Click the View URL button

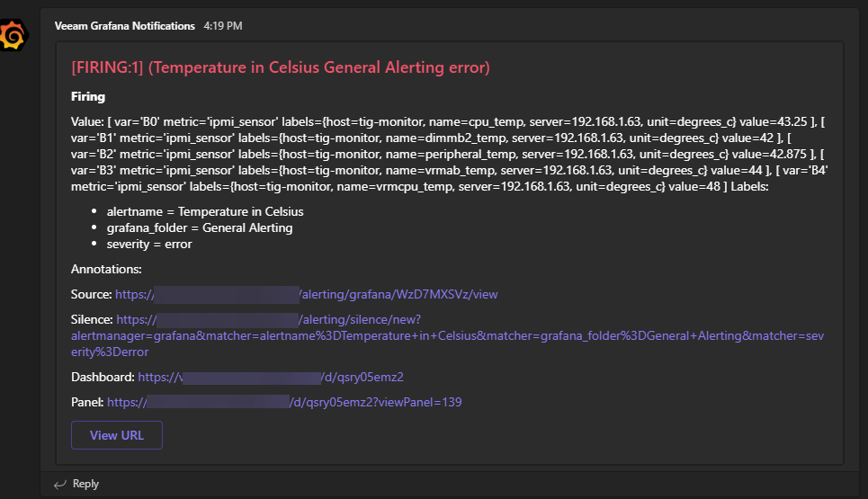(117, 435)
